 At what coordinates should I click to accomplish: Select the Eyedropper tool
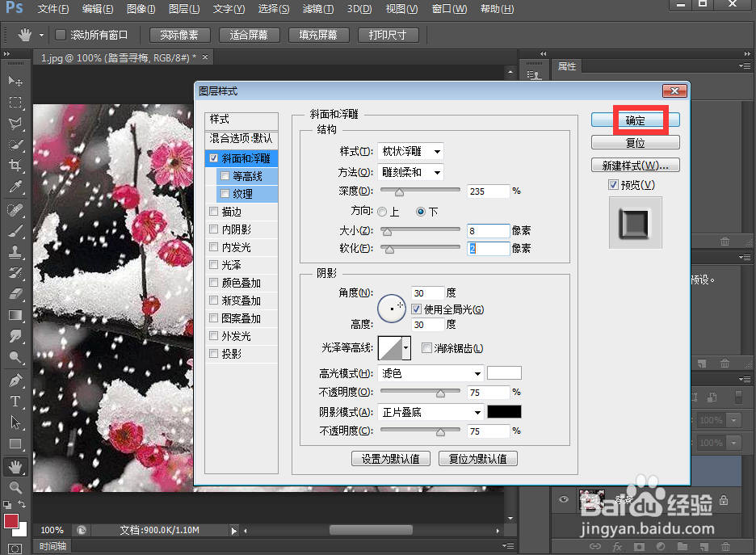click(15, 187)
